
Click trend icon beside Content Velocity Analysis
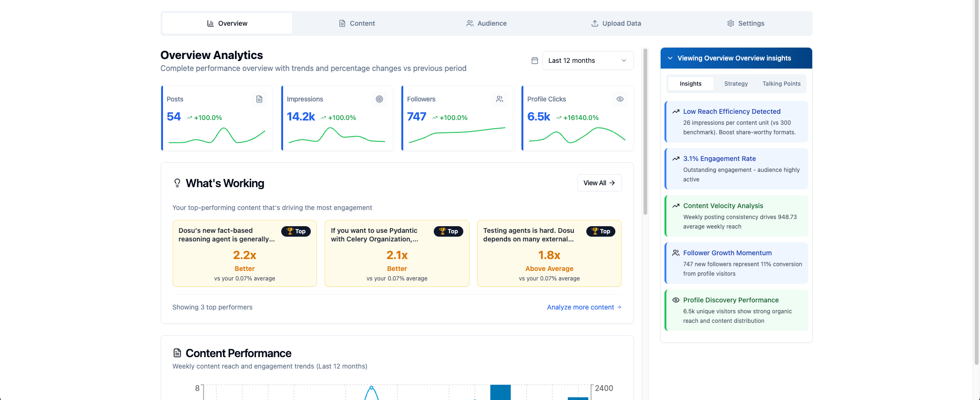[676, 206]
